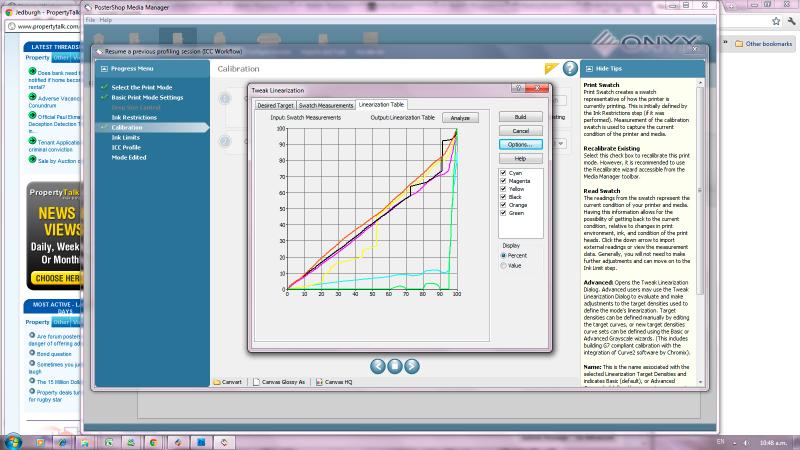Image resolution: width=800 pixels, height=450 pixels.
Task: Go to the next wizard step arrow
Action: tap(412, 366)
